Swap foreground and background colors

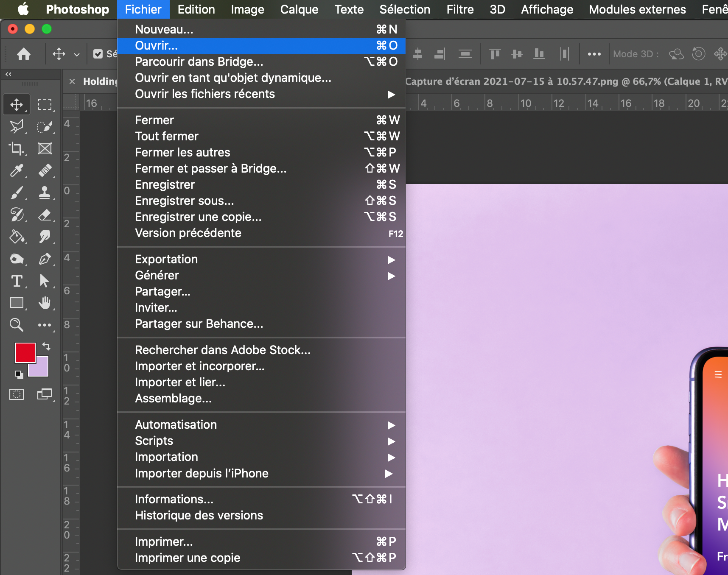click(x=46, y=346)
